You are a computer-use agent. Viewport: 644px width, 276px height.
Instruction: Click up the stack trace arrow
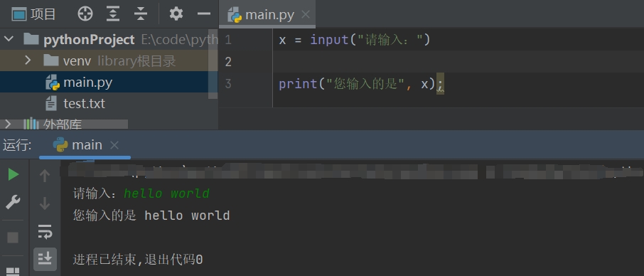44,176
